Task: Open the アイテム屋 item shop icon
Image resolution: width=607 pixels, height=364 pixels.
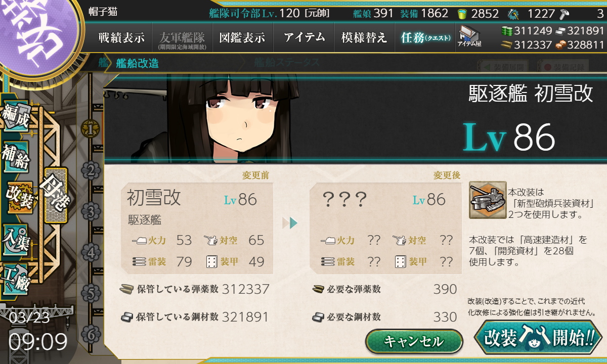Action: pos(469,37)
